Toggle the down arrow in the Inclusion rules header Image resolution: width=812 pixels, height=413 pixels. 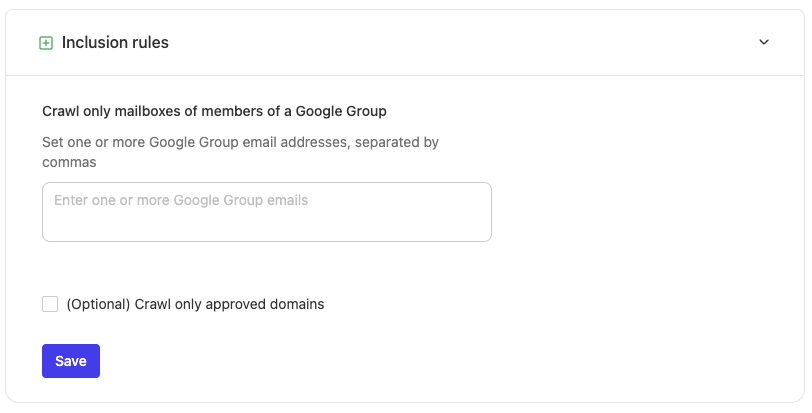[764, 43]
